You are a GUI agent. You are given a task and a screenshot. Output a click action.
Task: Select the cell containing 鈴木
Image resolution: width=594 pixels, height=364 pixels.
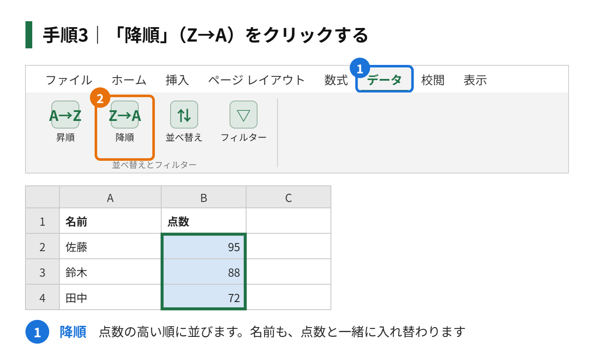click(110, 272)
